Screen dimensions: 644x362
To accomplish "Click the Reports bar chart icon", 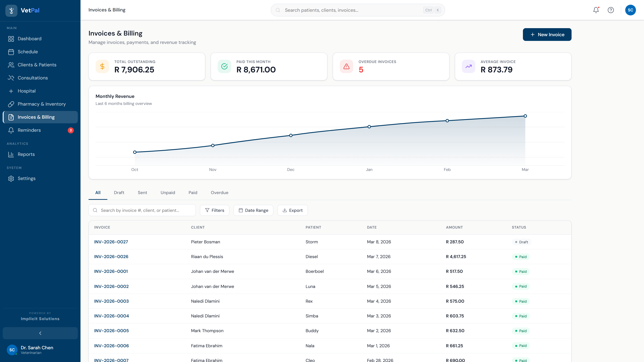I will click(11, 154).
